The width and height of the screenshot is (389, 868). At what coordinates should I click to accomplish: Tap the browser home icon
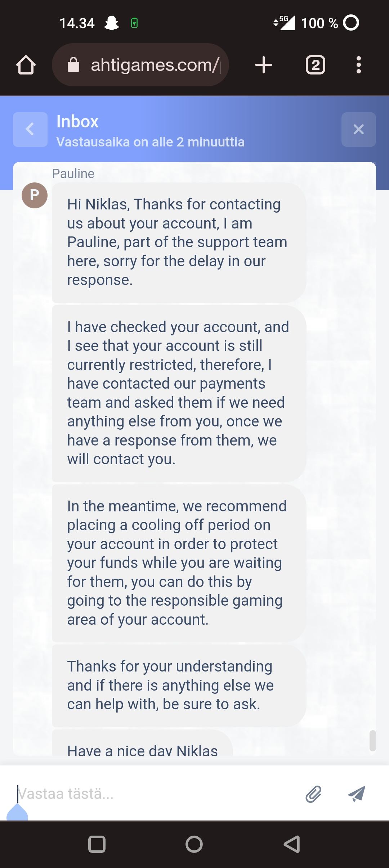[x=26, y=65]
